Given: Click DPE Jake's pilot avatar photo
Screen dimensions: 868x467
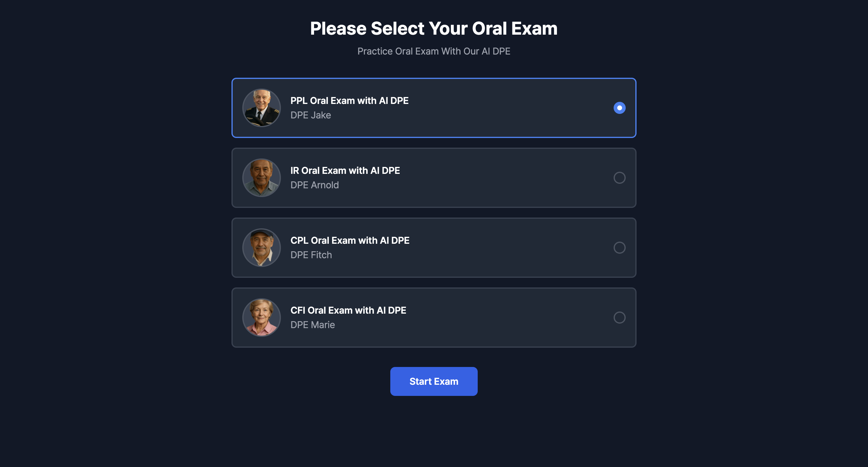Looking at the screenshot, I should [x=262, y=108].
